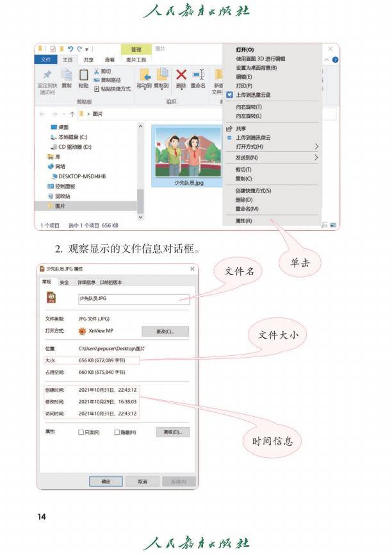
Task: Choose Create shortcut (创建快捷方式)
Action: pos(253,191)
